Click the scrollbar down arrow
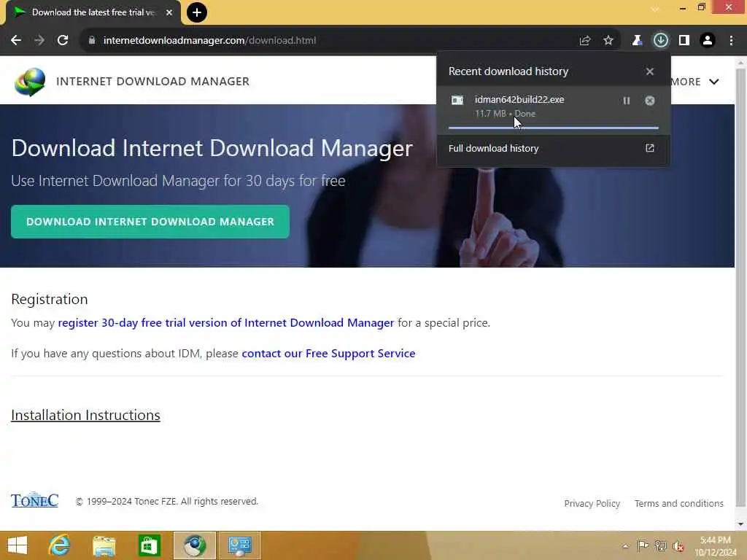 740,524
